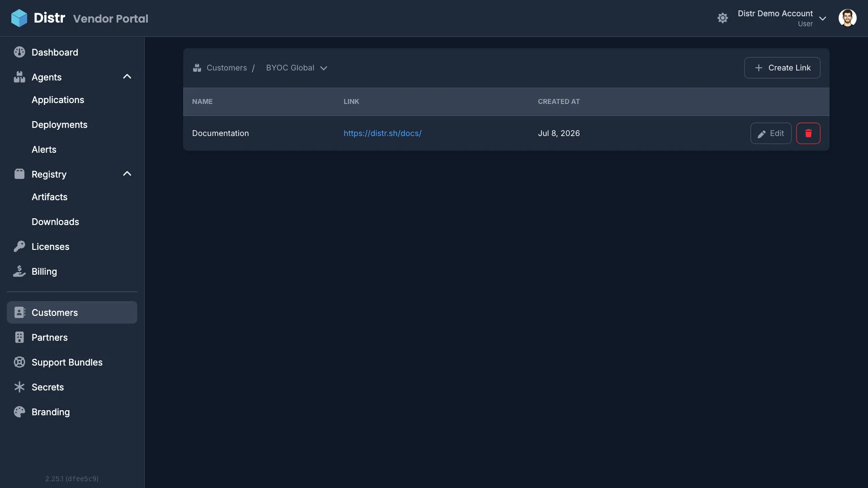Open the https://distr.sh/docs/ link
Viewport: 868px width, 488px height.
382,133
